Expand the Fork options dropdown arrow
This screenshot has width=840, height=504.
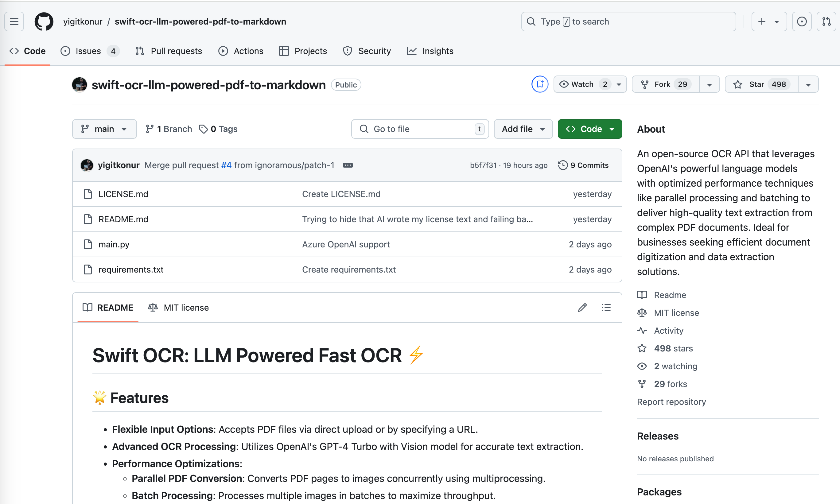[x=709, y=84]
